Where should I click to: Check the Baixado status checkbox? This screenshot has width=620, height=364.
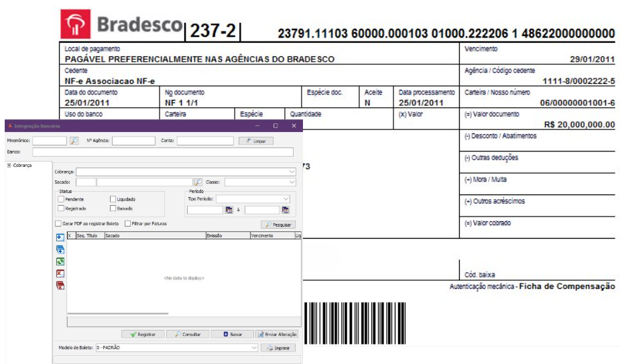(x=113, y=208)
